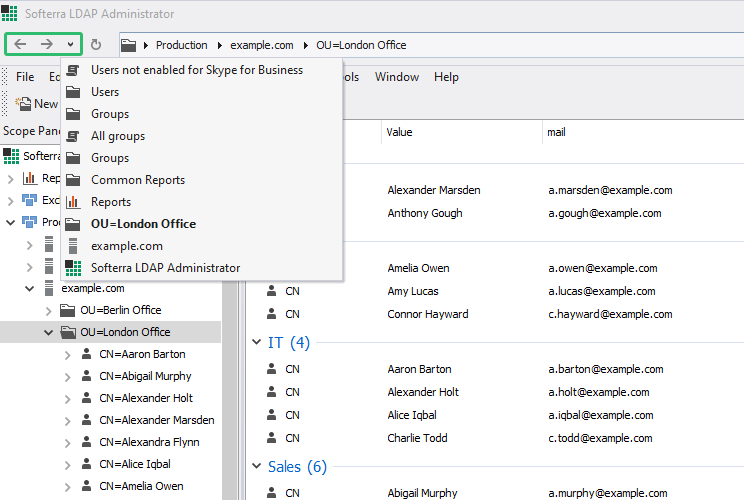Expand the CN=Alice Iqbal tree node
The width and height of the screenshot is (744, 500).
coord(67,465)
